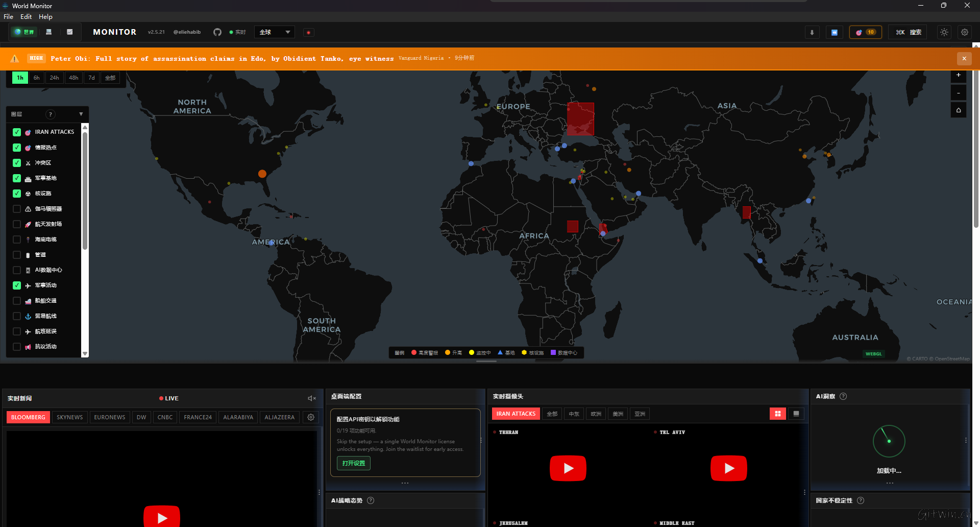Viewport: 980px width, 527px height.
Task: Click the map panel resize handle
Action: click(486, 362)
